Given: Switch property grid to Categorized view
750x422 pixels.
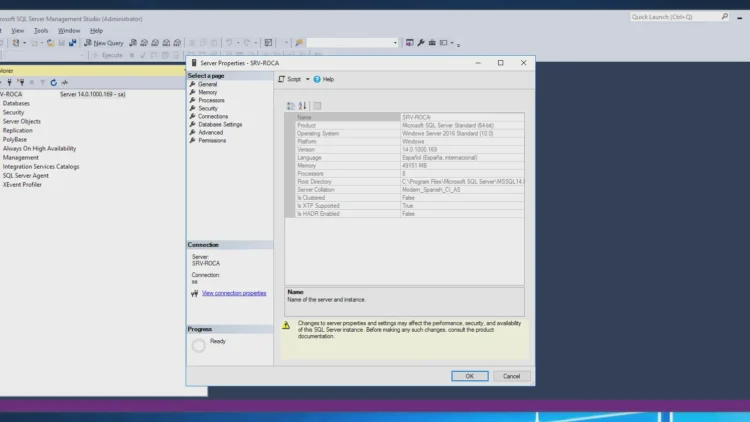Looking at the screenshot, I should pyautogui.click(x=291, y=105).
